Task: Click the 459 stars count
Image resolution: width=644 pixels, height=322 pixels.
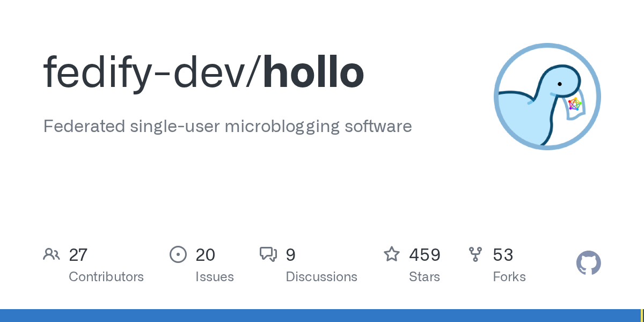Action: point(425,255)
